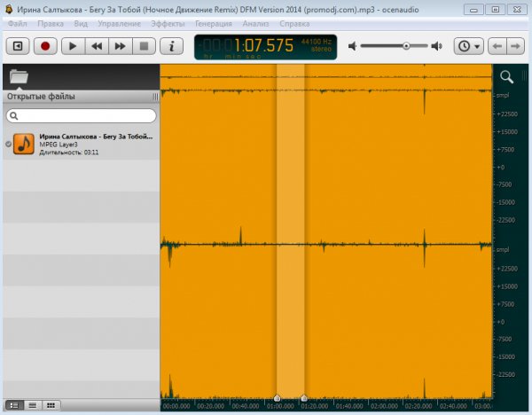This screenshot has width=532, height=415.
Task: Focus the open files search field
Action: 81,115
